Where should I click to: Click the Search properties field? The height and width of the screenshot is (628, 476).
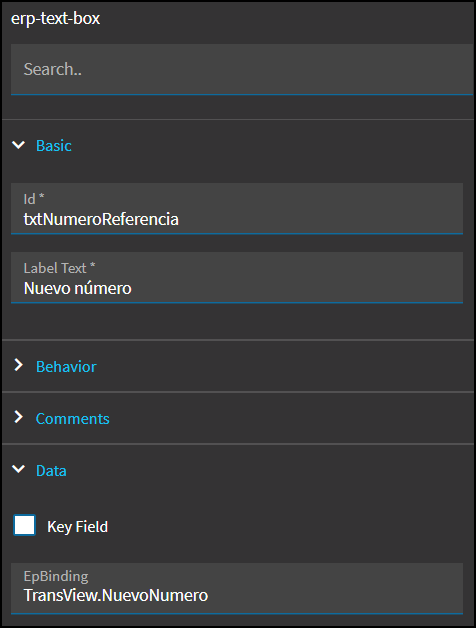point(242,69)
